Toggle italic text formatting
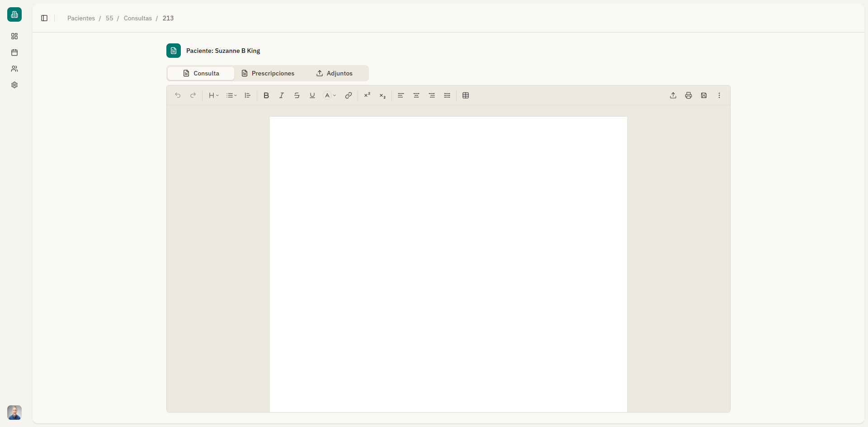This screenshot has height=427, width=868. (x=282, y=95)
